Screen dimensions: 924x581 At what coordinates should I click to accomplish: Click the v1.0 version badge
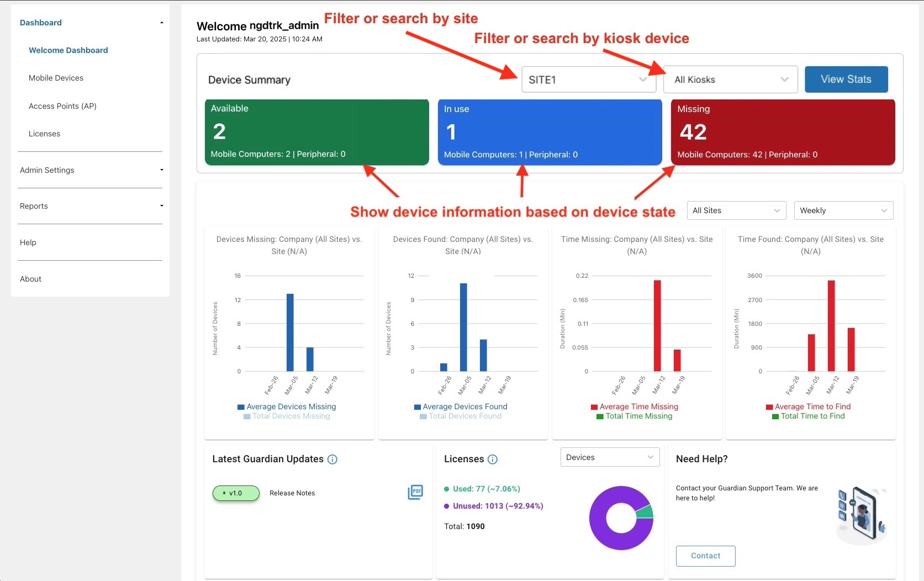tap(236, 493)
